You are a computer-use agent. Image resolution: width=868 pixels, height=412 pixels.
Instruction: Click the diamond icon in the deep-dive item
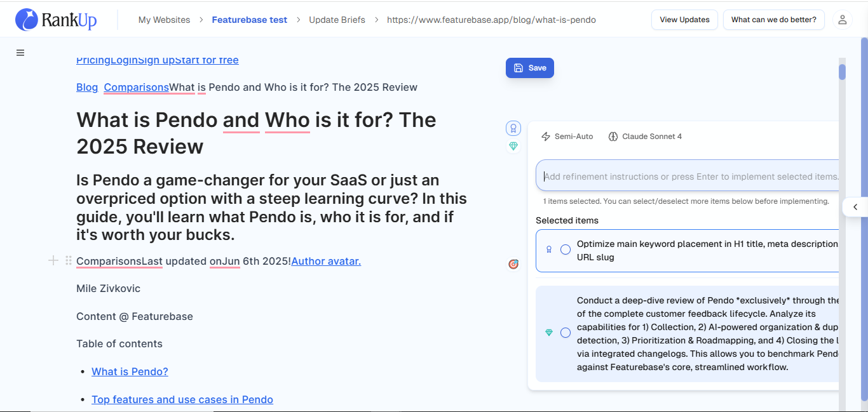549,333
